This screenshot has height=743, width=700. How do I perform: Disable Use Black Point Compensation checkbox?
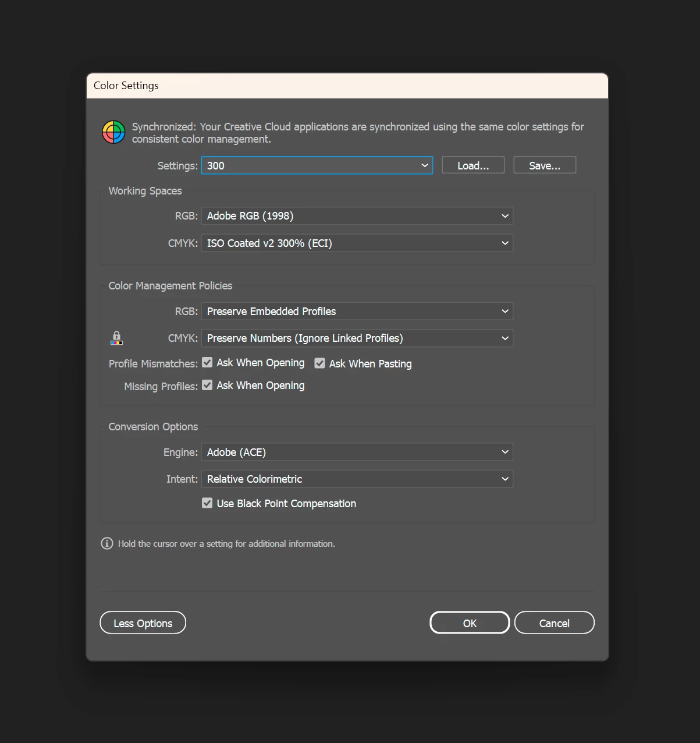coord(207,503)
